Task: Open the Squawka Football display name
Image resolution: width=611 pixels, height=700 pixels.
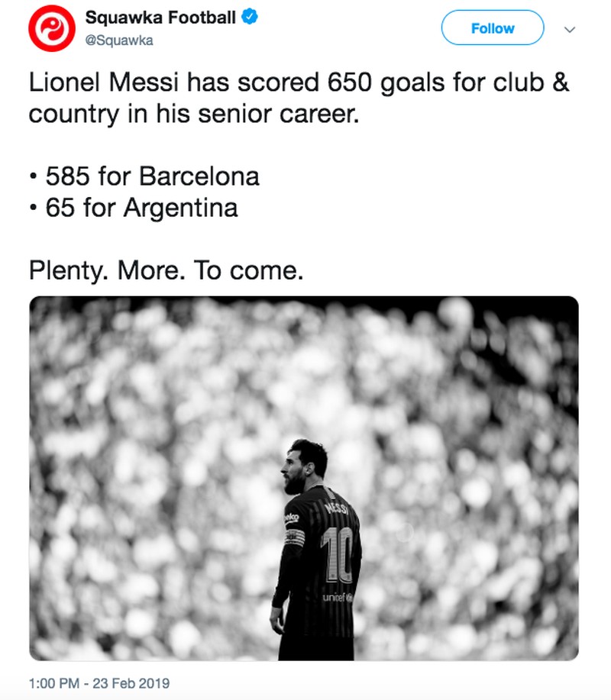Action: [160, 18]
